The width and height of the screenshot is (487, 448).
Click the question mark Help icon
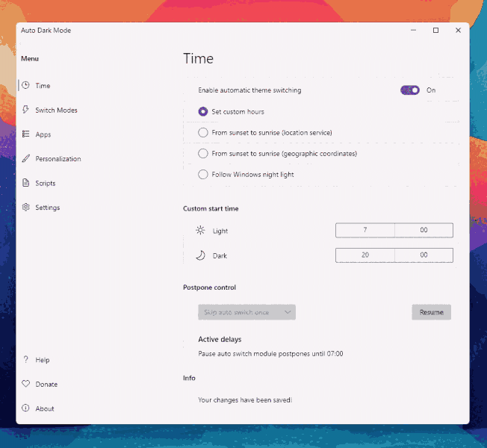[26, 359]
